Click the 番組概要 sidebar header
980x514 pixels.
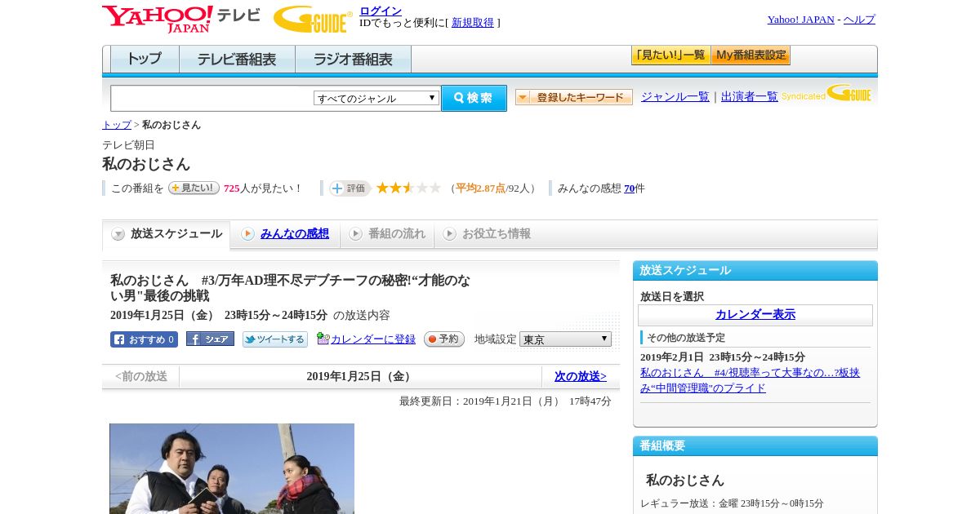pyautogui.click(x=755, y=445)
